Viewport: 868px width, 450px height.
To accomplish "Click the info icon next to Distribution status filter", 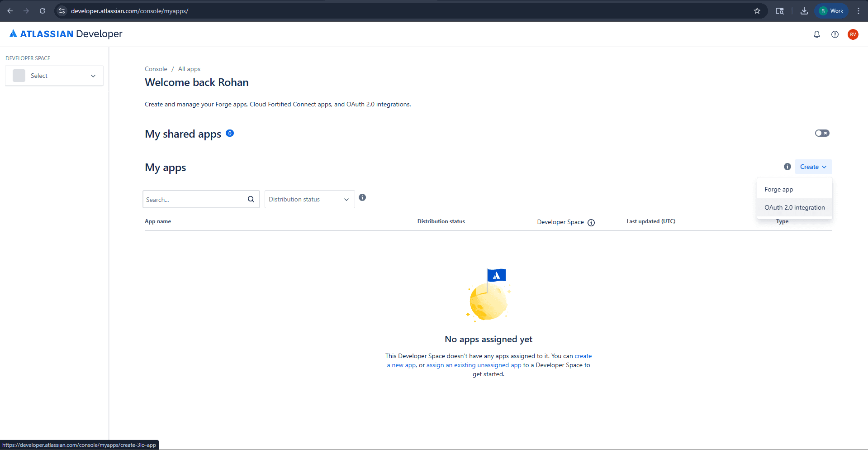I will click(362, 197).
